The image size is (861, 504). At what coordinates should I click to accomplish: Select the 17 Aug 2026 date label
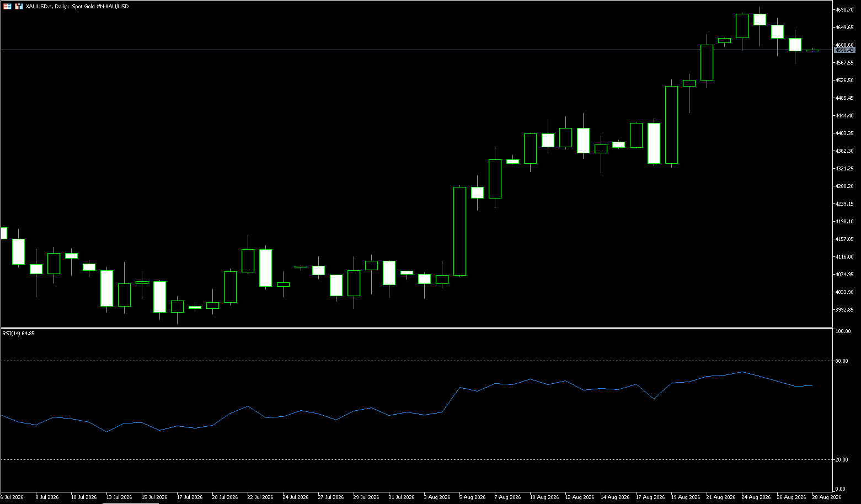point(650,497)
